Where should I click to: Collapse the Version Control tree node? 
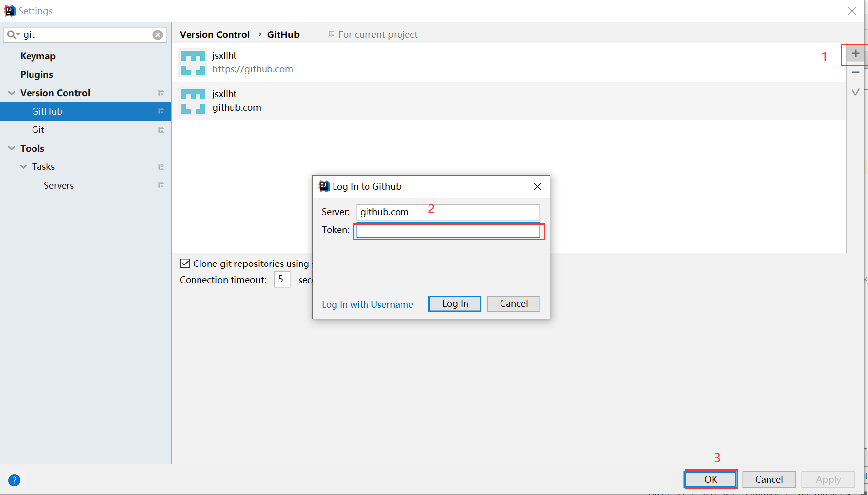coord(11,93)
